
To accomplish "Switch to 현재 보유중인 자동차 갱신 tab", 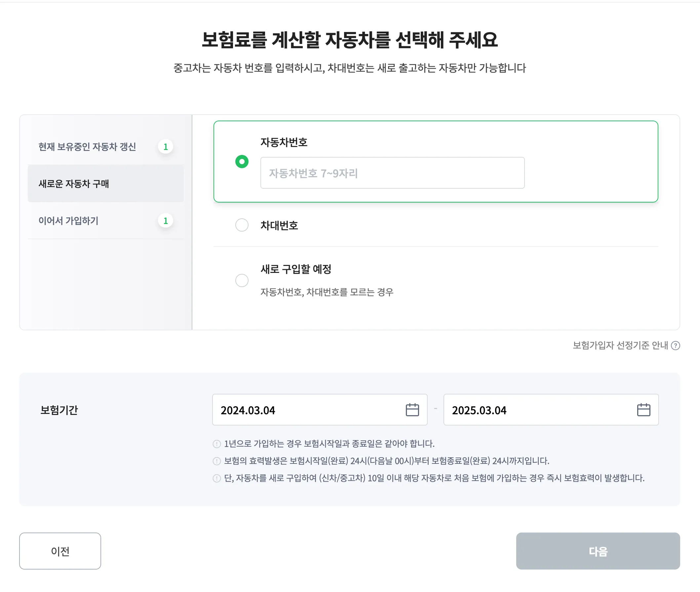I will (87, 147).
